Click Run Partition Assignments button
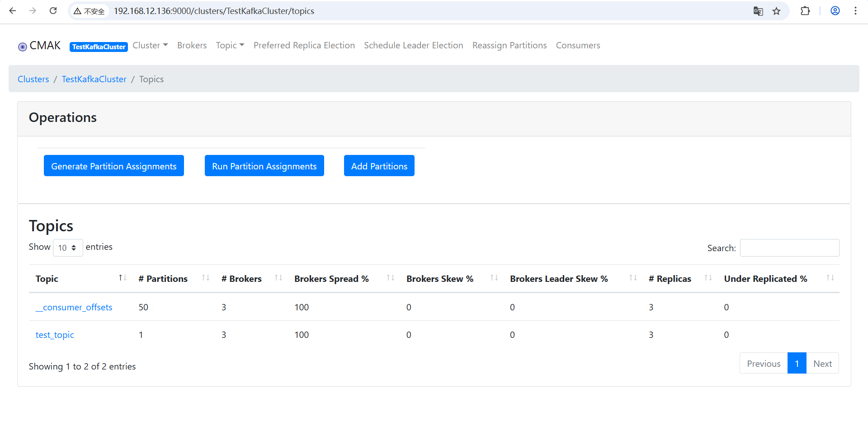The height and width of the screenshot is (435, 868). tap(264, 166)
